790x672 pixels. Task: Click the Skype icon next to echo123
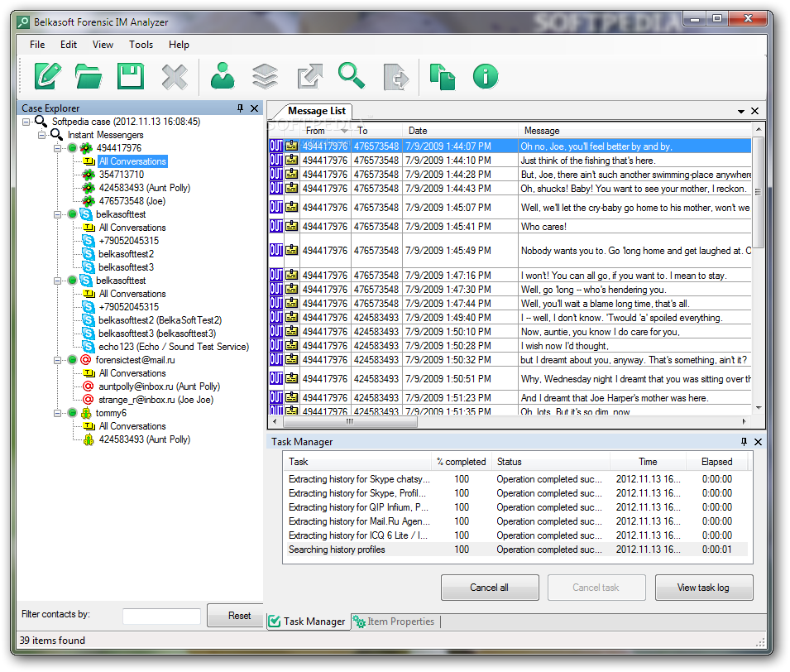tap(89, 346)
